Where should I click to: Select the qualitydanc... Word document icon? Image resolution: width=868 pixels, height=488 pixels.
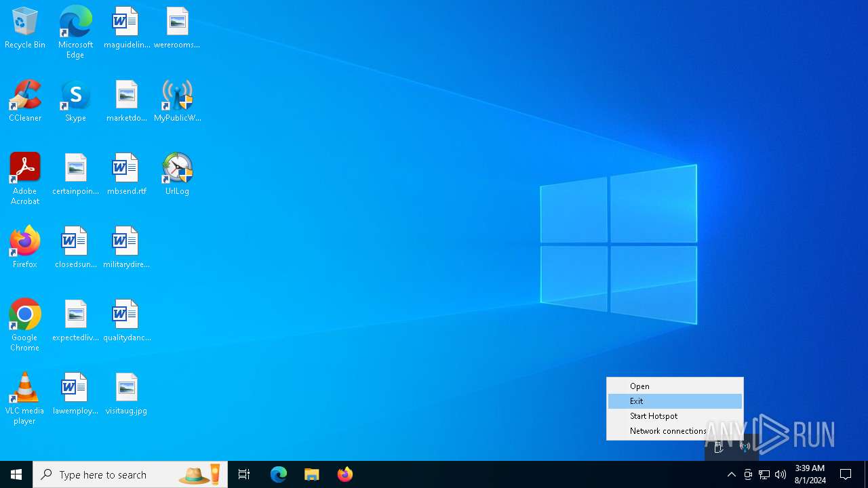pyautogui.click(x=126, y=321)
